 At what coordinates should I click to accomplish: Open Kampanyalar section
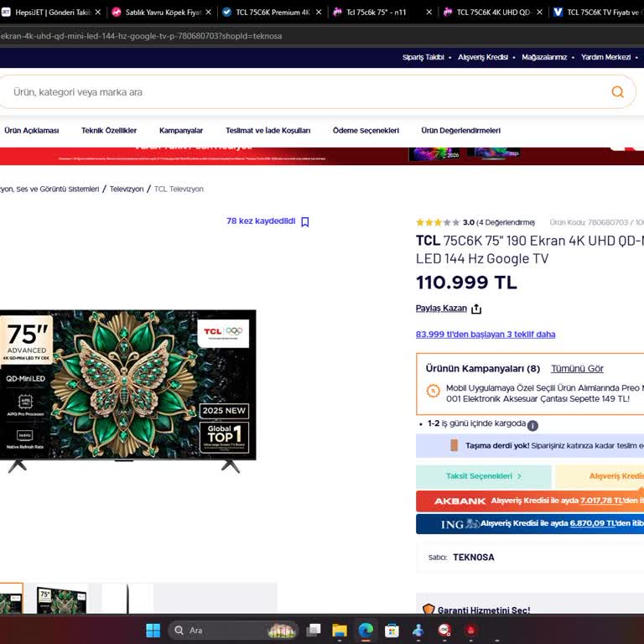click(x=181, y=131)
